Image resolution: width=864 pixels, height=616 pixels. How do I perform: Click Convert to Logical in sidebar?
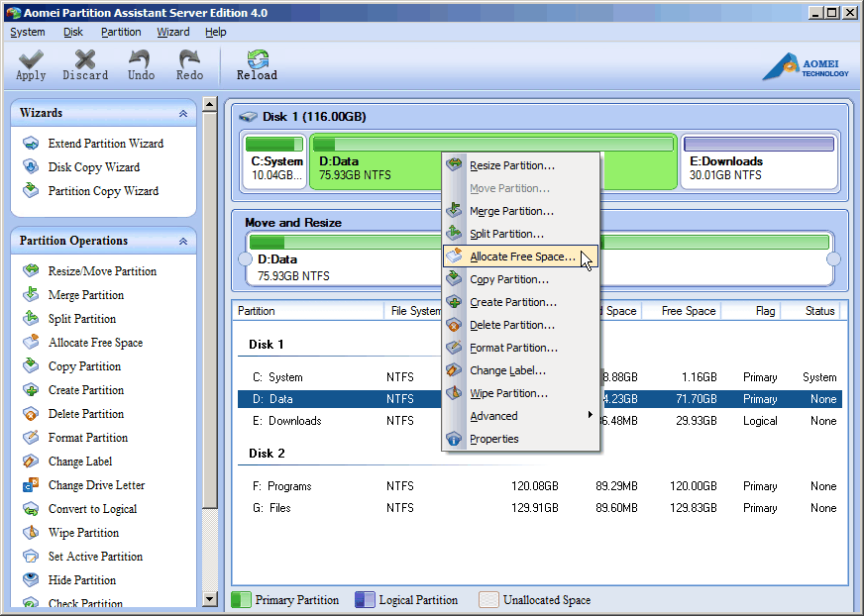pos(92,509)
